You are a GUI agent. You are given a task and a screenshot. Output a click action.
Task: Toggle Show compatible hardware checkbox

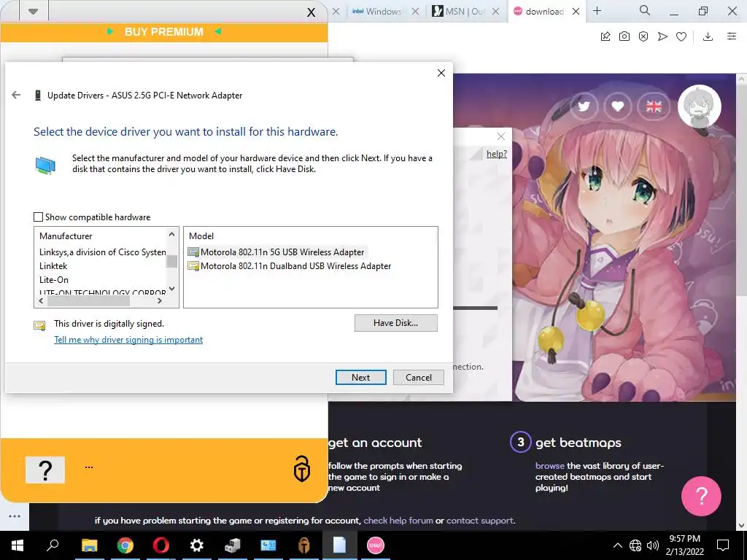tap(38, 217)
